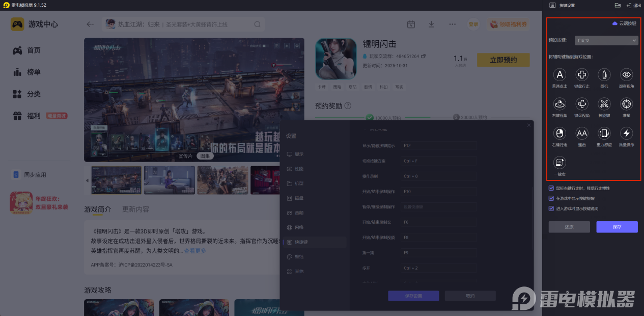Click the Ctrl + 2 field for 多开

[x=439, y=268]
